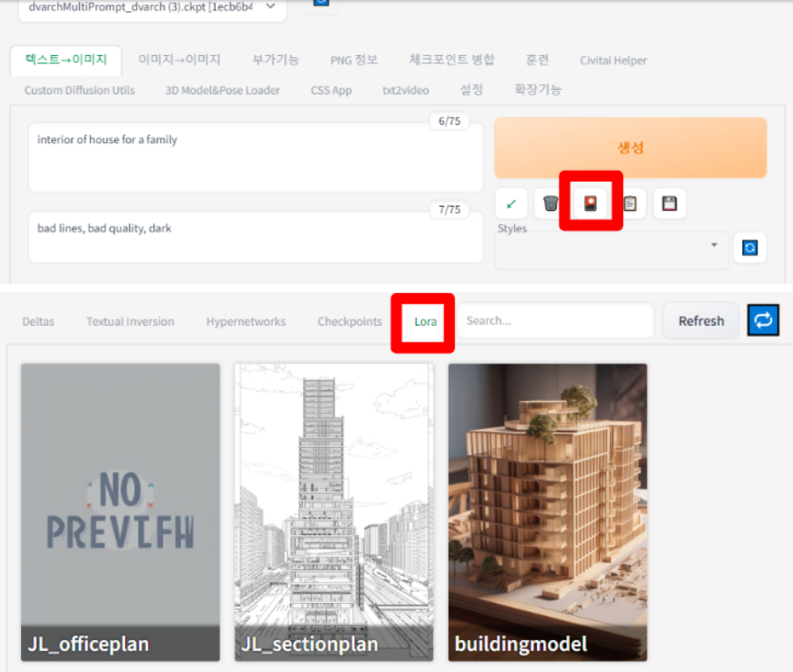
Task: Switch to the 이미지→이미지 tab
Action: (x=179, y=60)
